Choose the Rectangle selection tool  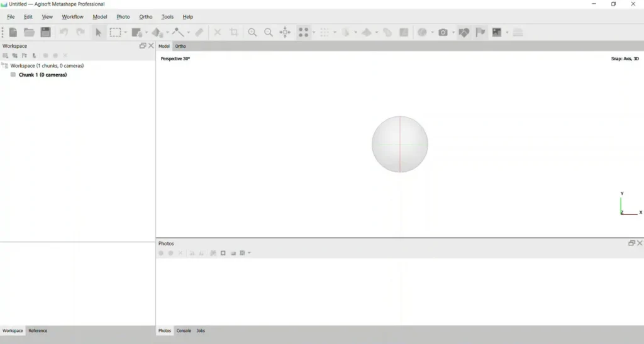[116, 32]
